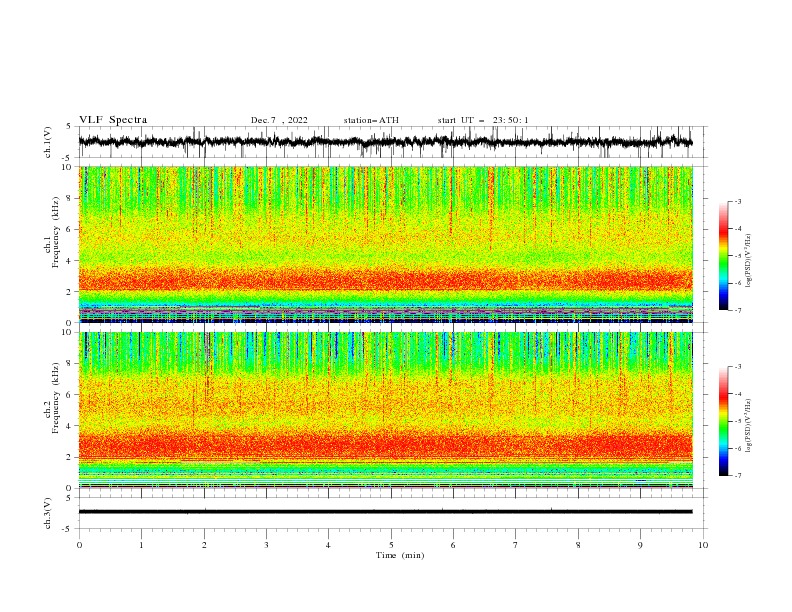Click the ch.2 spectrogram color scale bar
792x612 pixels.
tap(723, 421)
